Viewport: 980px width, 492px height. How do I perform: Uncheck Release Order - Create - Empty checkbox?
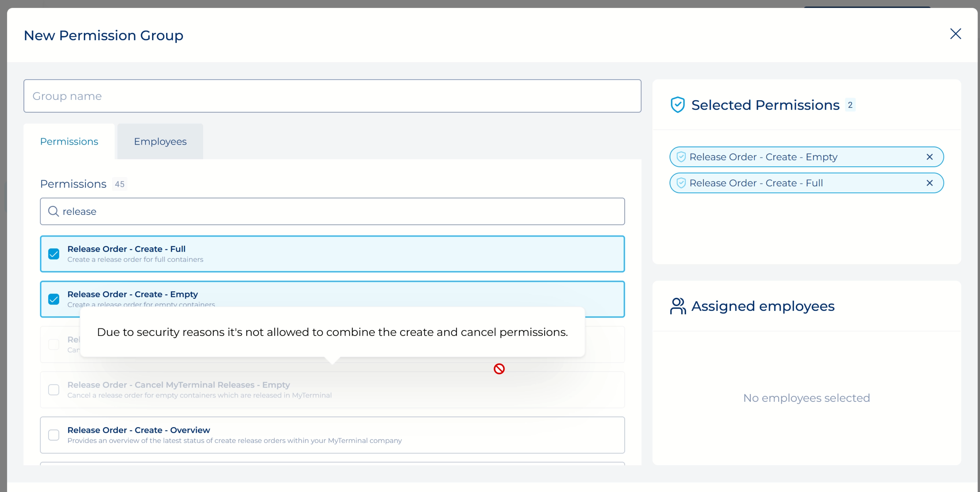(x=54, y=299)
